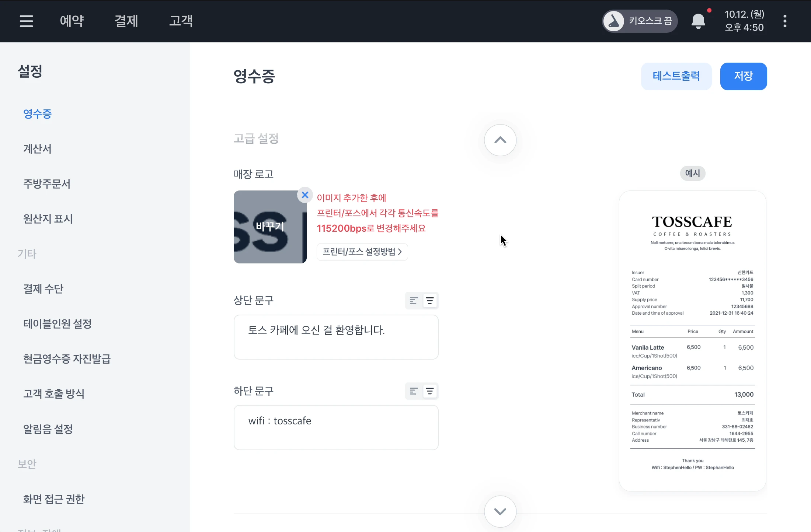Expand the next section with the down chevron
The width and height of the screenshot is (811, 532).
(x=500, y=511)
